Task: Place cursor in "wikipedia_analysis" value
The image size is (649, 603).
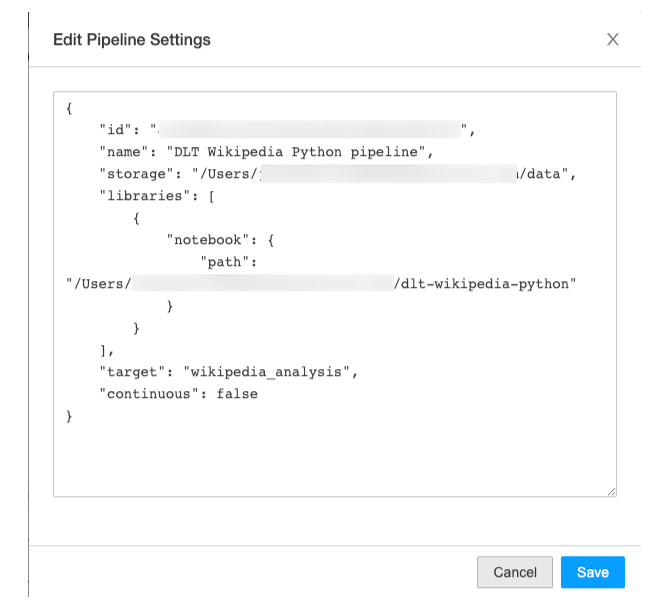Action: (269, 372)
